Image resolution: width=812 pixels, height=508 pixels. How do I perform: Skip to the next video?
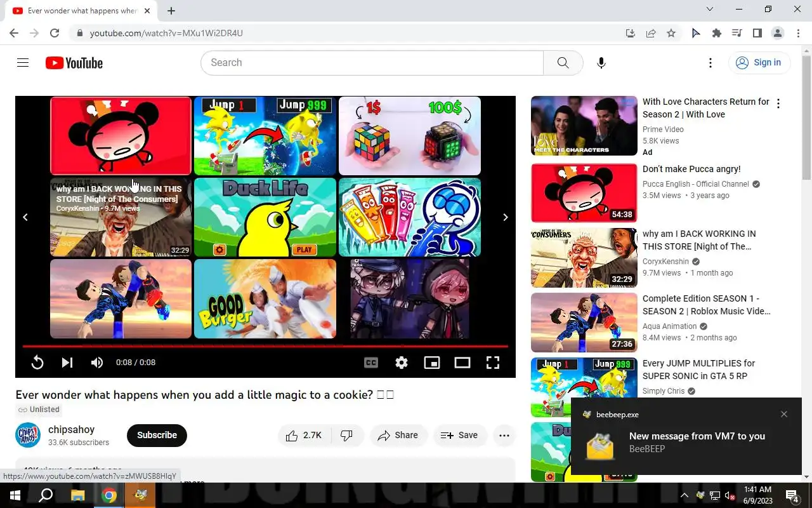click(67, 363)
